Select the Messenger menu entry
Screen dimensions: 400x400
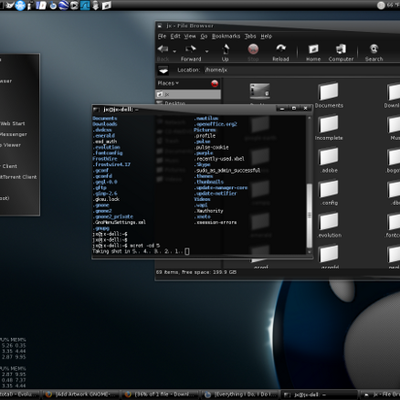[14, 134]
